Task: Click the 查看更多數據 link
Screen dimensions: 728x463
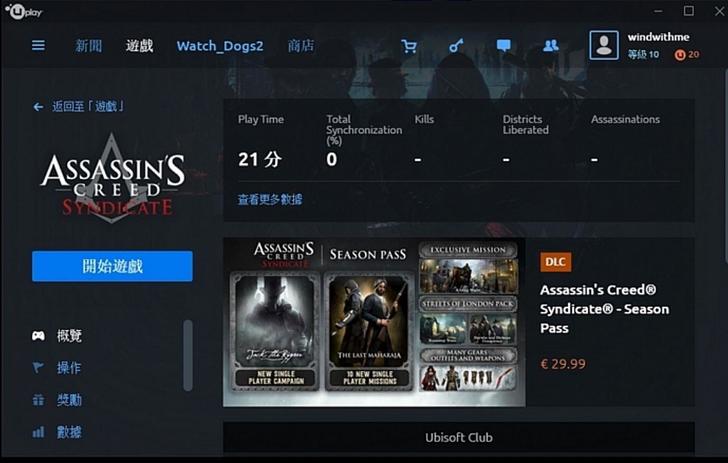Action: (x=270, y=200)
